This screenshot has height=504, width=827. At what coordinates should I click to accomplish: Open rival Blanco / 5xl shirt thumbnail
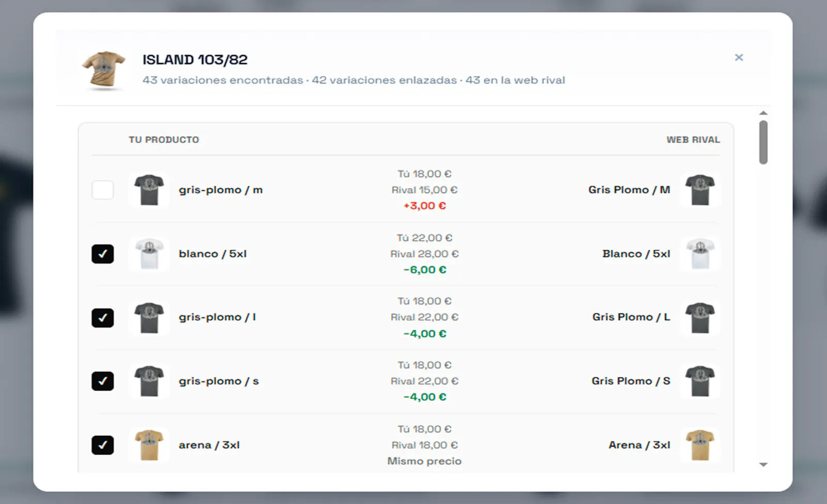[x=700, y=254]
